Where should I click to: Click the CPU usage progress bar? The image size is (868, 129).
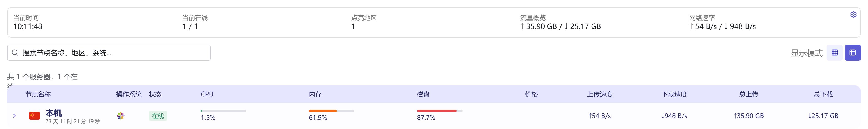point(223,111)
